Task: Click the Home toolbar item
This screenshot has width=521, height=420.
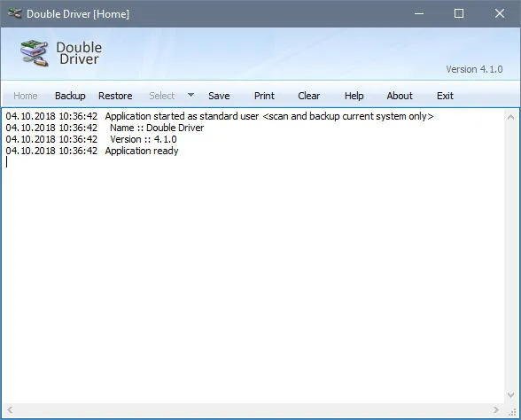Action: 25,96
